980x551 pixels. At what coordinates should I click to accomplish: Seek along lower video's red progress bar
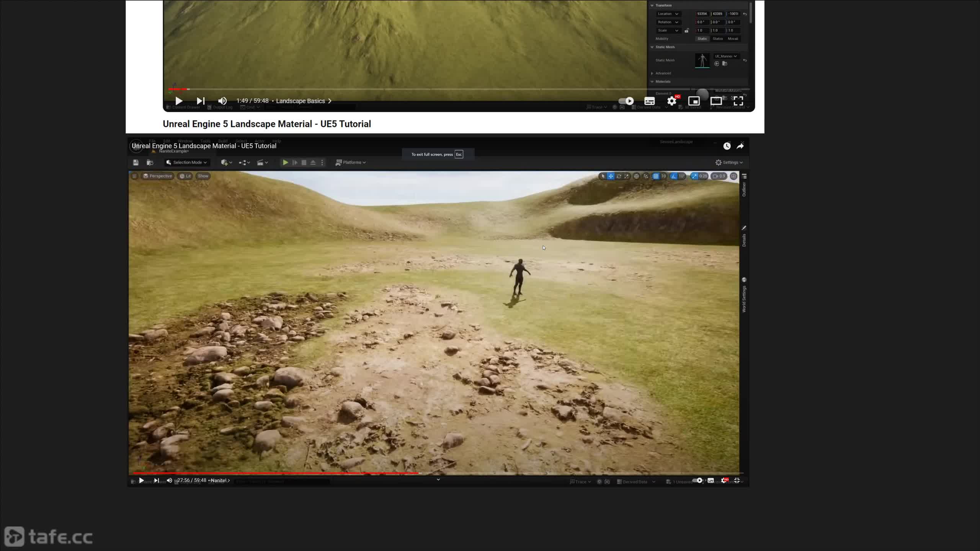276,473
